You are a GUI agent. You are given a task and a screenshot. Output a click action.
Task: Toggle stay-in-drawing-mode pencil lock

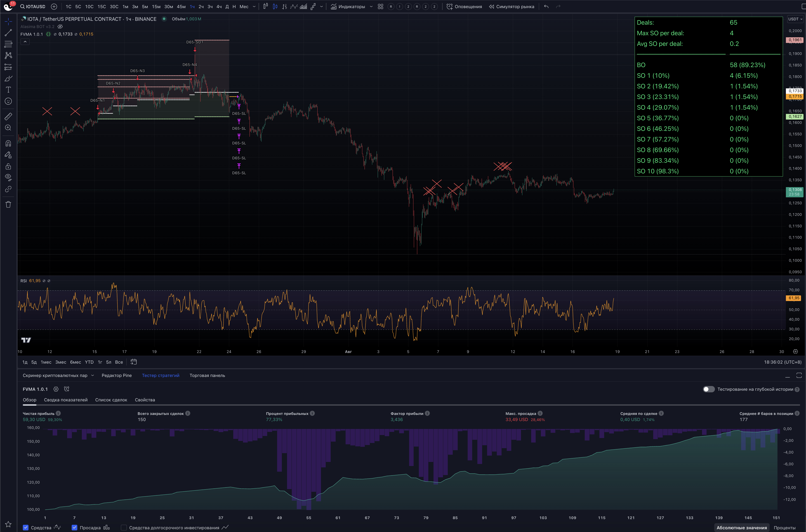click(x=9, y=155)
